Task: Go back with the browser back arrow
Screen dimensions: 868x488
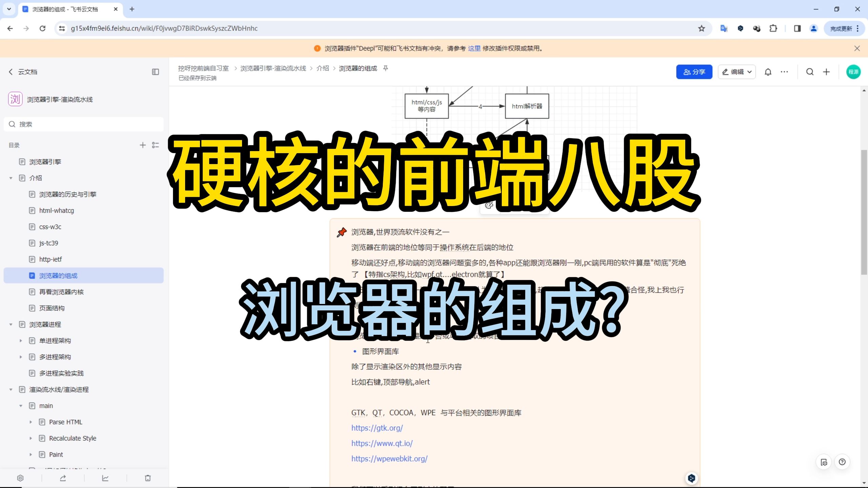Action: [10, 28]
